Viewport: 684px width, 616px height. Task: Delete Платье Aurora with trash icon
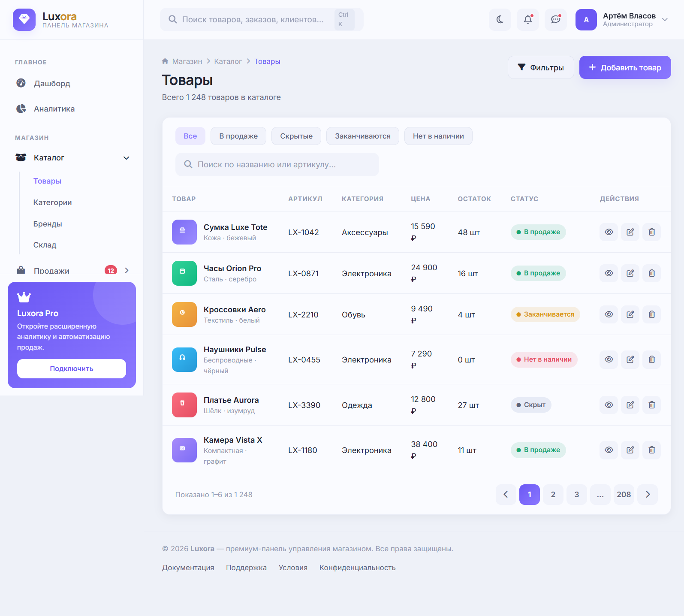652,405
